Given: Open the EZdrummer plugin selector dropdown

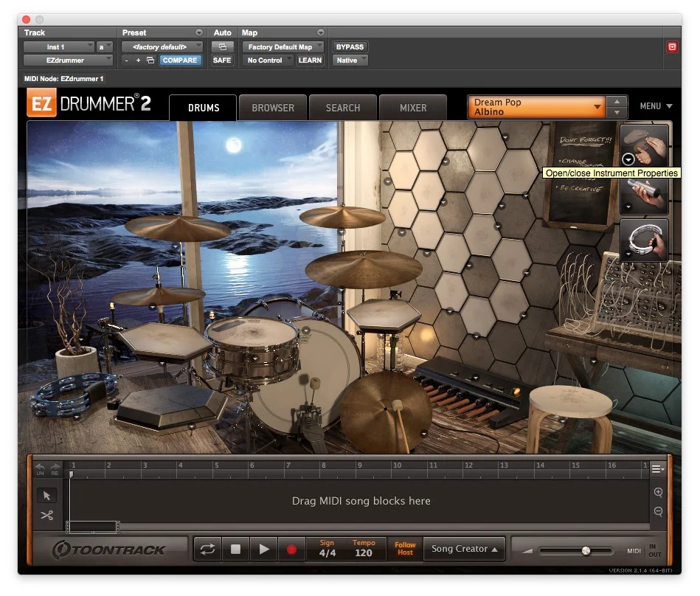Looking at the screenshot, I should (x=68, y=60).
